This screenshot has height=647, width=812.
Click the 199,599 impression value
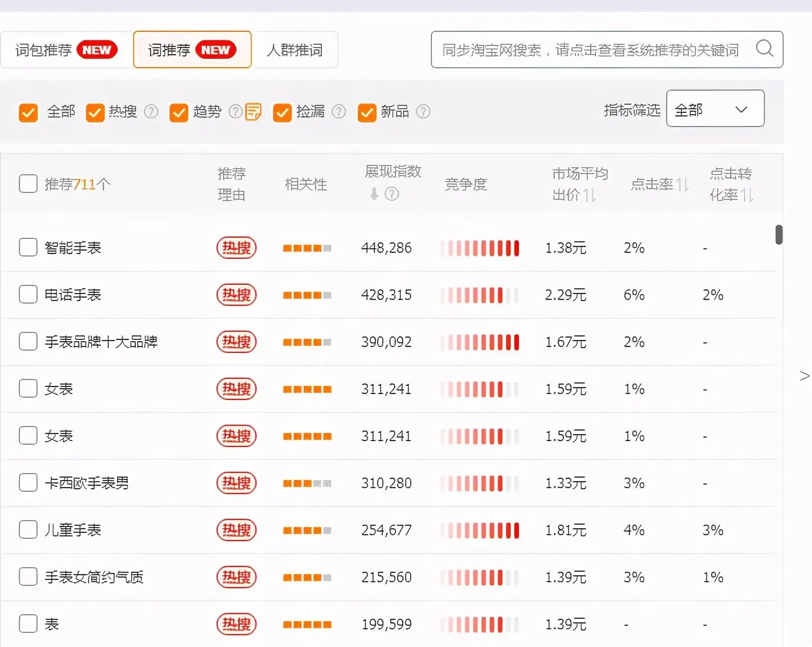tap(387, 624)
